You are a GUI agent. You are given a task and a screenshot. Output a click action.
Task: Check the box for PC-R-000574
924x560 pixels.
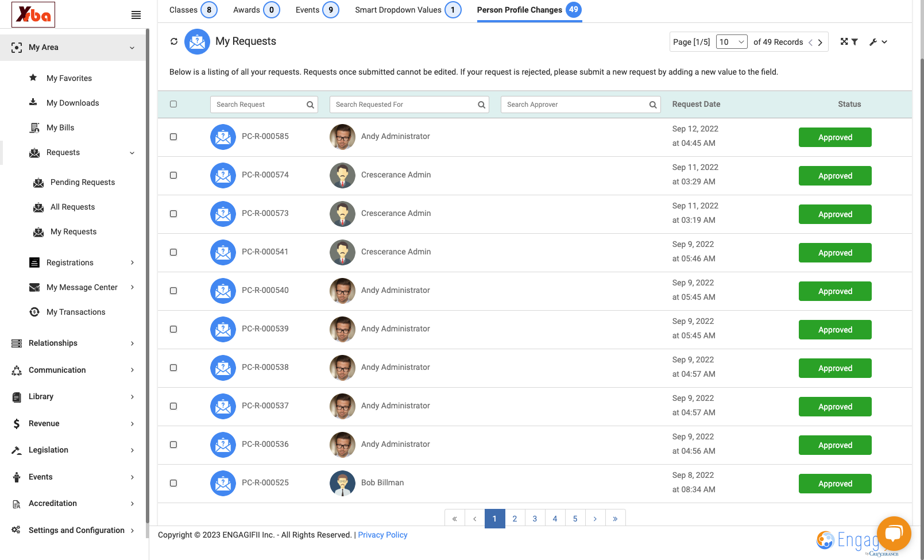[x=173, y=175]
